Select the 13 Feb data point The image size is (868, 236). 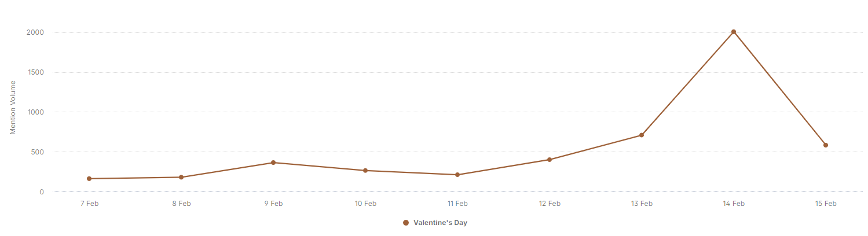pos(642,135)
